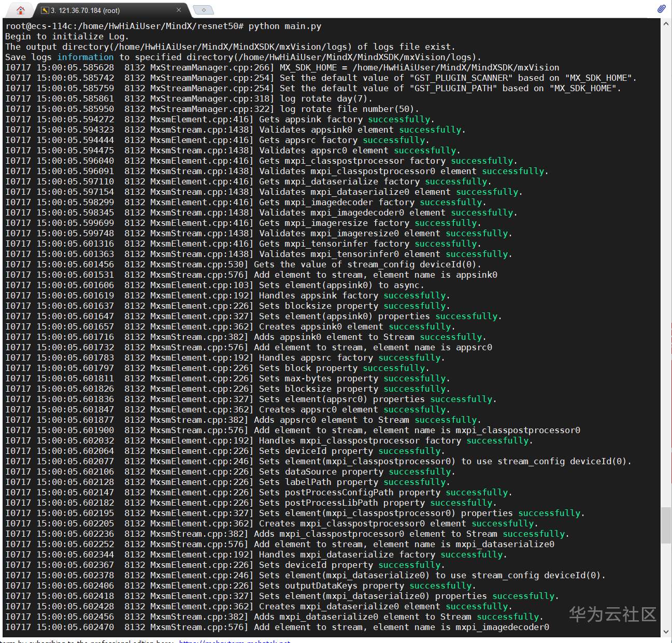Click 'Creates mxpi_dataserialize0 element' log line
This screenshot has width=672, height=643.
click(259, 606)
